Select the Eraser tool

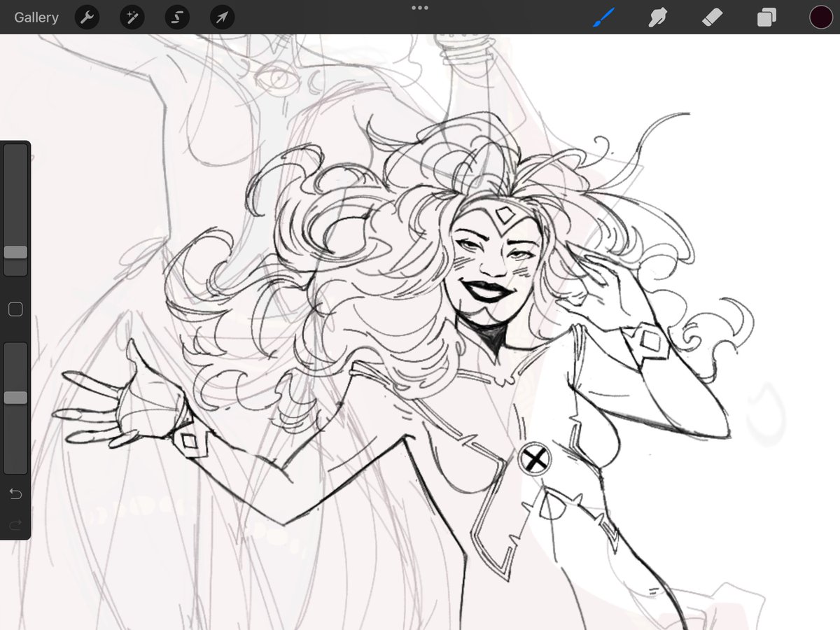[x=712, y=17]
